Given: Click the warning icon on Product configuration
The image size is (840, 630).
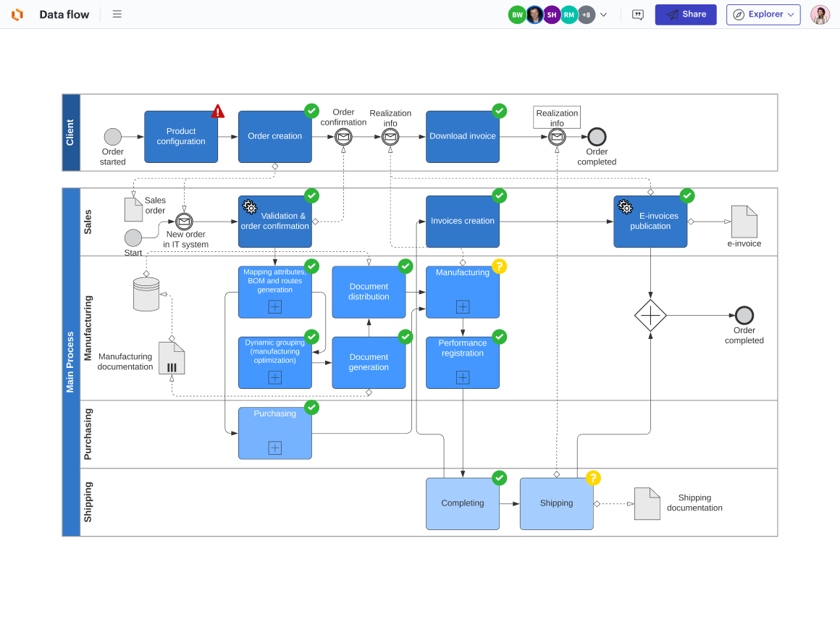Looking at the screenshot, I should tap(218, 111).
